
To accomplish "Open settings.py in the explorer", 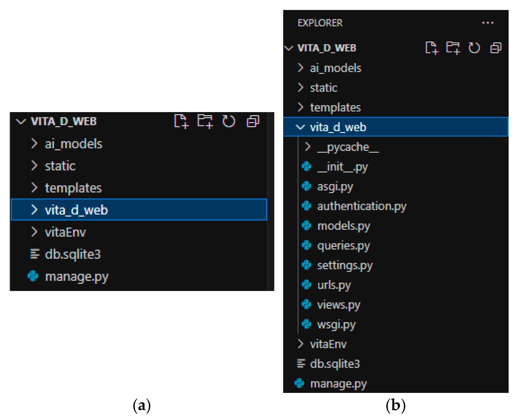I will 345,265.
